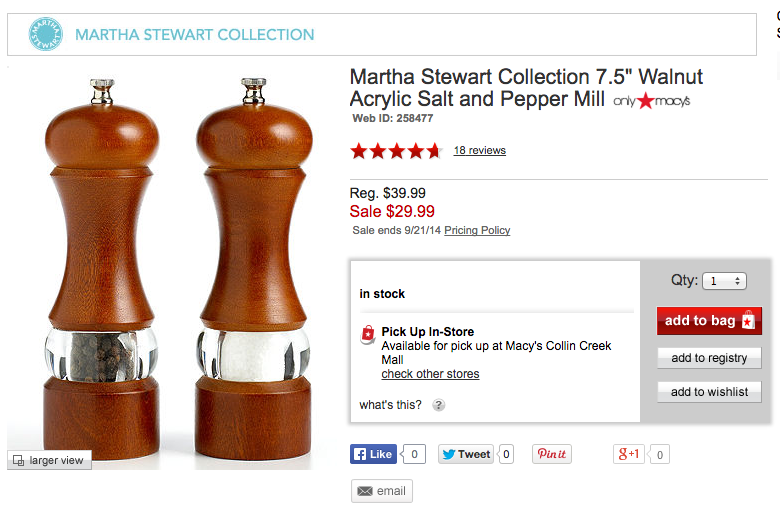Open the Qty quantity dropdown
Viewport: 780px width, 511px height.
click(x=725, y=281)
